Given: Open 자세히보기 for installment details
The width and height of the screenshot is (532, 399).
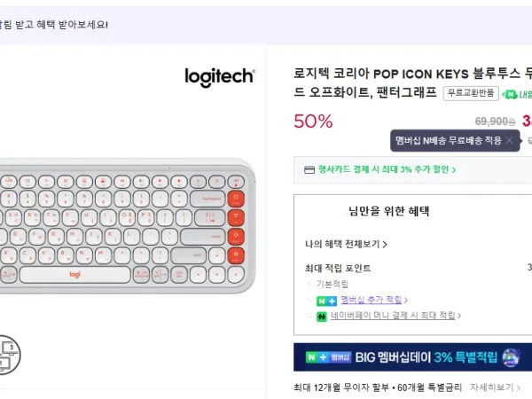Looking at the screenshot, I should [495, 387].
